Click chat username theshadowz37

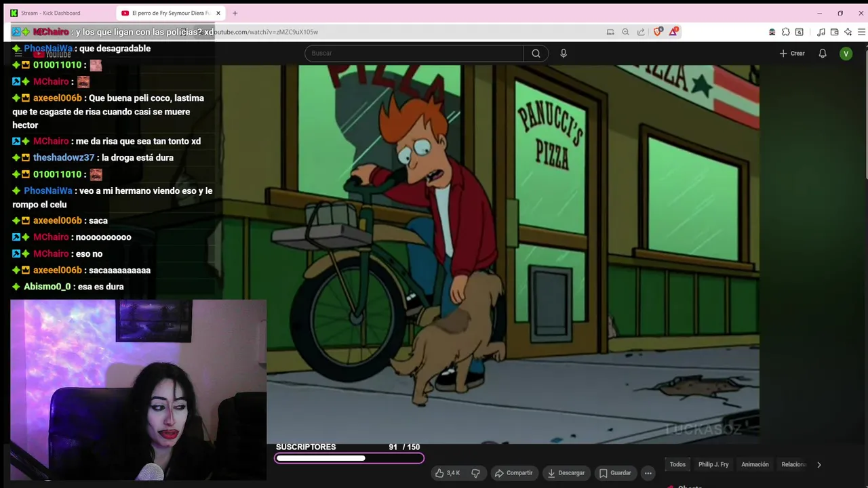pyautogui.click(x=64, y=157)
